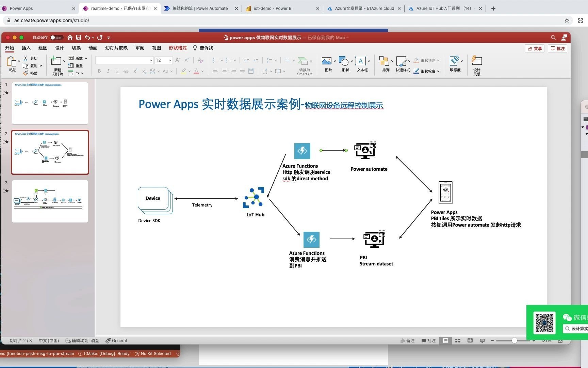Switch to Normal view in status bar

[445, 340]
